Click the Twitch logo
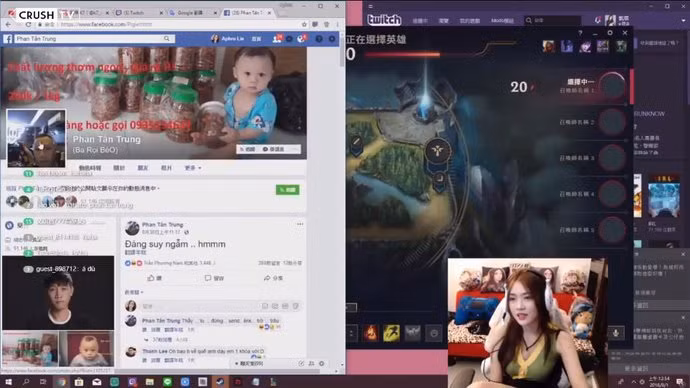This screenshot has height=388, width=690. (384, 20)
